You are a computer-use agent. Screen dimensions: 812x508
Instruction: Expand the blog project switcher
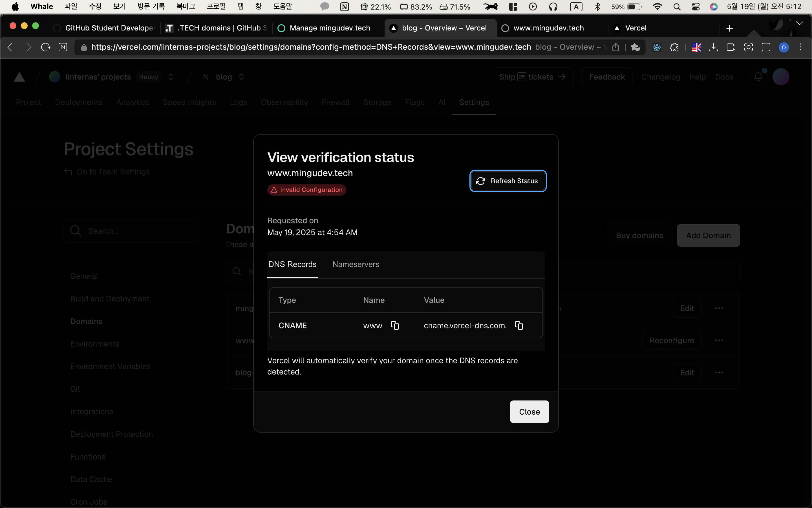[241, 77]
